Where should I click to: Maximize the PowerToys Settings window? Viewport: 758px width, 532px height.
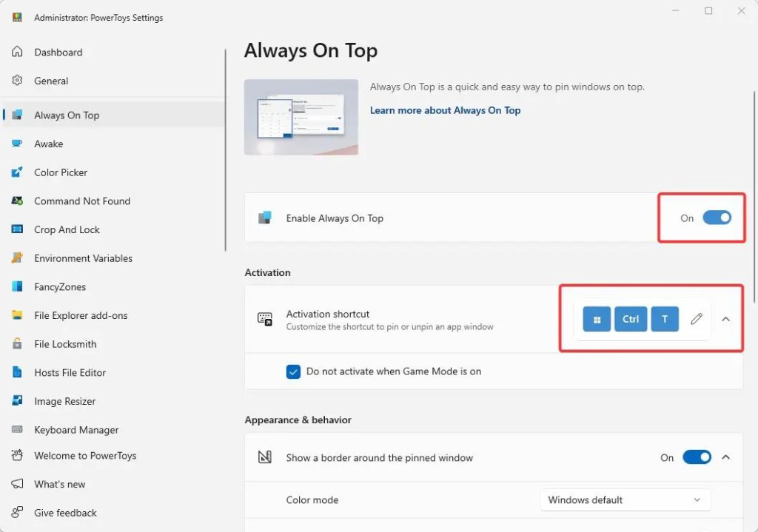click(708, 10)
